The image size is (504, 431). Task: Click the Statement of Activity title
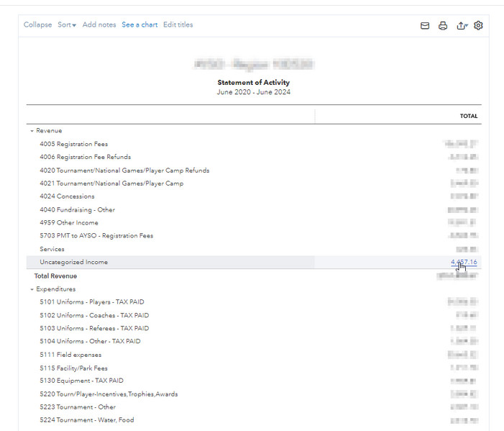tap(254, 83)
